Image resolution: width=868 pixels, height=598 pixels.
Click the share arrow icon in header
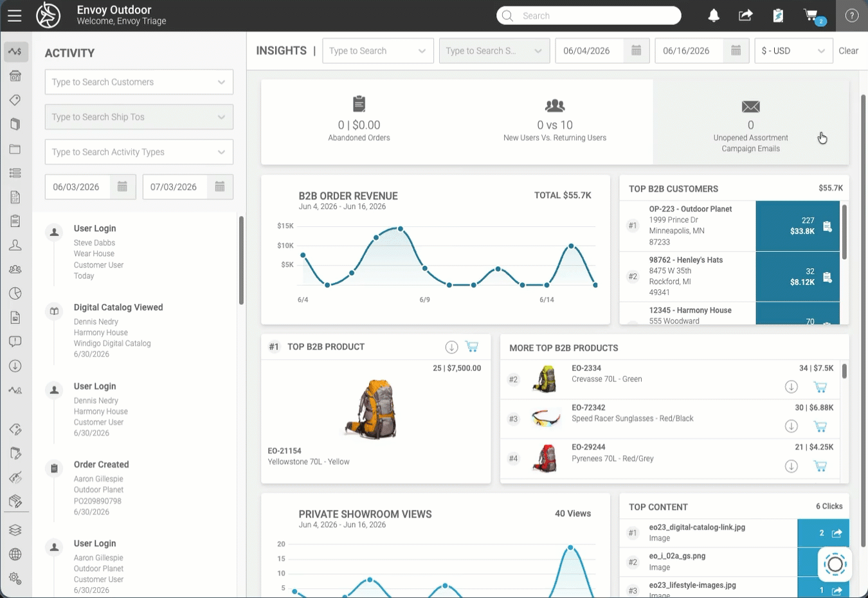745,15
